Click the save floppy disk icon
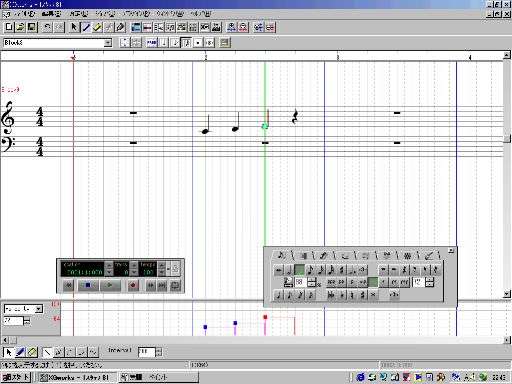 [x=32, y=27]
